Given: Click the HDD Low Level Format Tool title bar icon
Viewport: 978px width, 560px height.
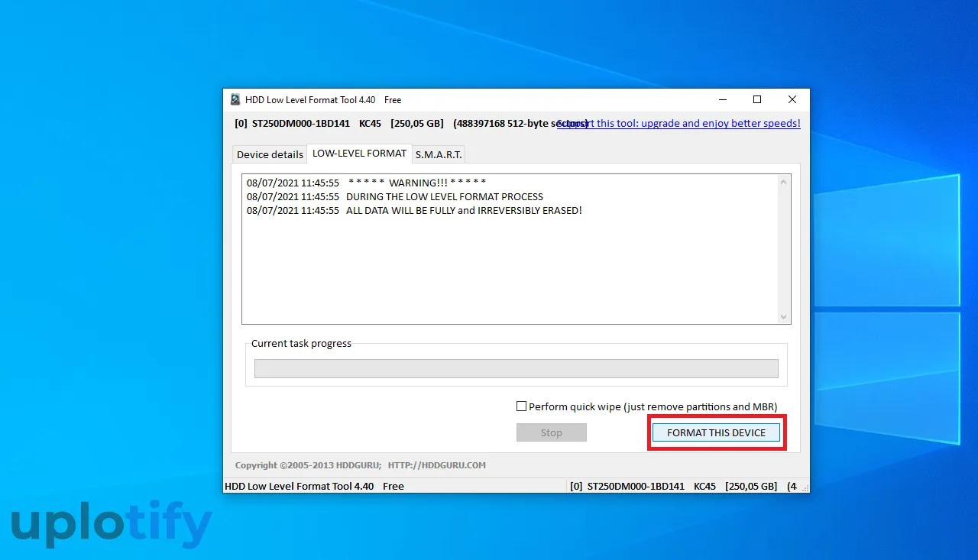Looking at the screenshot, I should tap(235, 99).
